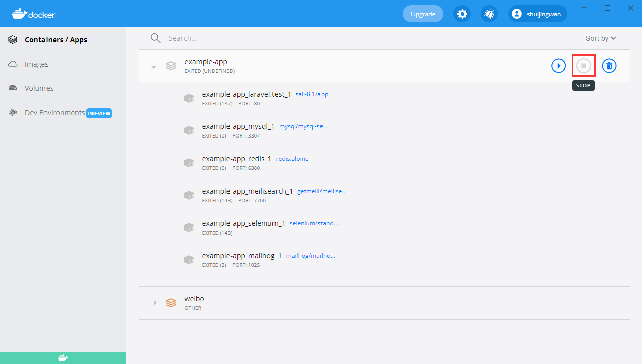The width and height of the screenshot is (642, 364).
Task: Open the redis:alpine image link
Action: pos(292,159)
